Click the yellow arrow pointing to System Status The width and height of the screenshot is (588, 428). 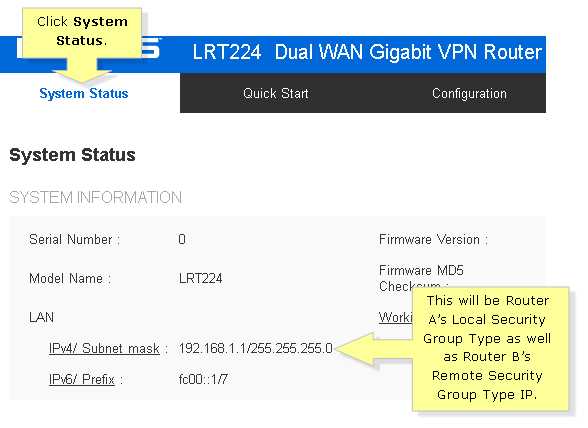point(82,71)
